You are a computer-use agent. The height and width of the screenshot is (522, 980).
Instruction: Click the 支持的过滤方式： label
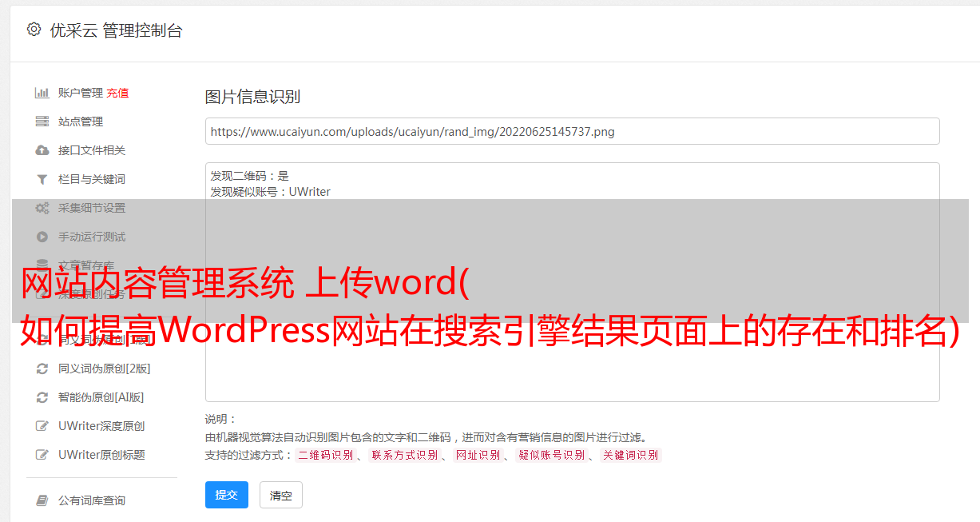[249, 455]
